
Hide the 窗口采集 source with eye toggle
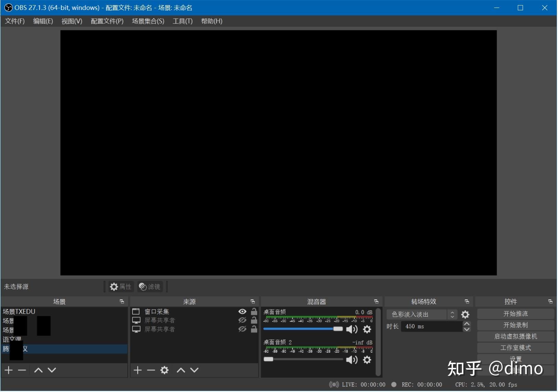242,311
